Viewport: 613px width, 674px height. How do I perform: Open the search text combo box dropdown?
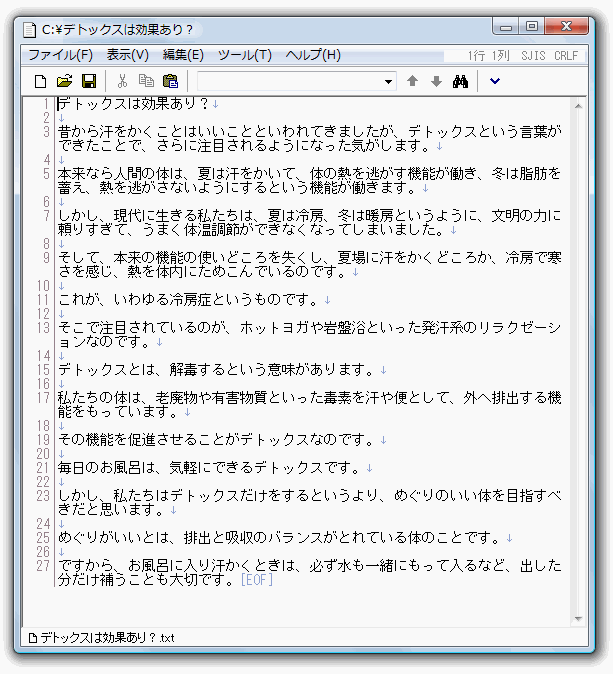(388, 82)
